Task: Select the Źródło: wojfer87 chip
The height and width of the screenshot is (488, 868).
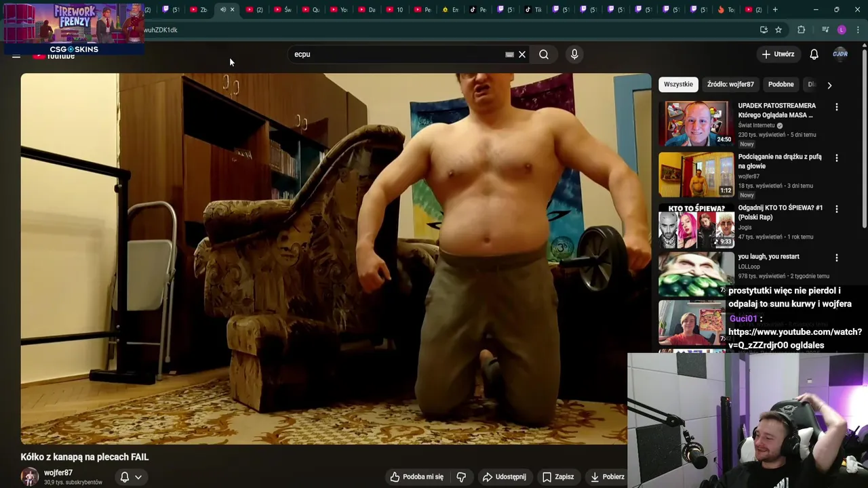Action: tap(730, 84)
